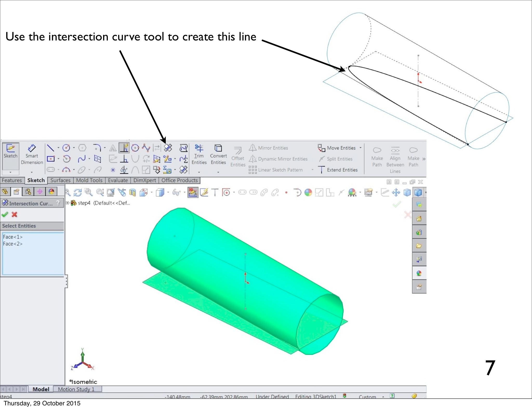
Task: Open the Motion Study 1 tab
Action: (x=76, y=389)
